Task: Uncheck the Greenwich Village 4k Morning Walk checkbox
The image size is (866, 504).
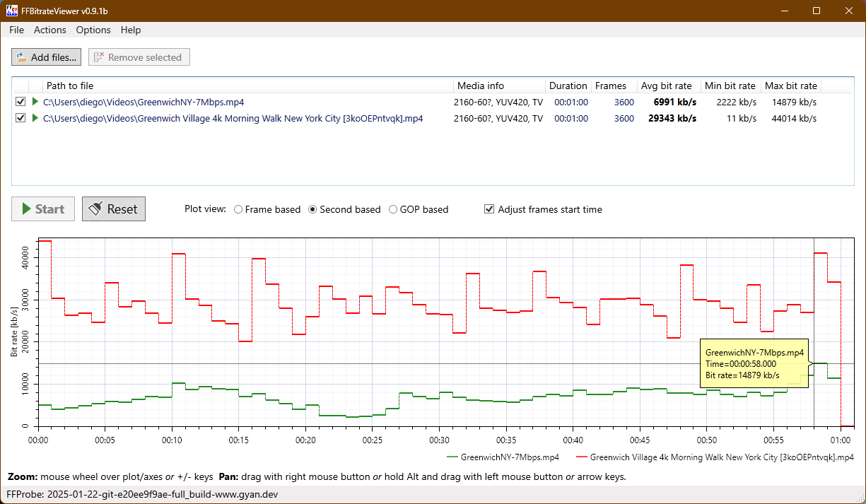Action: click(21, 118)
